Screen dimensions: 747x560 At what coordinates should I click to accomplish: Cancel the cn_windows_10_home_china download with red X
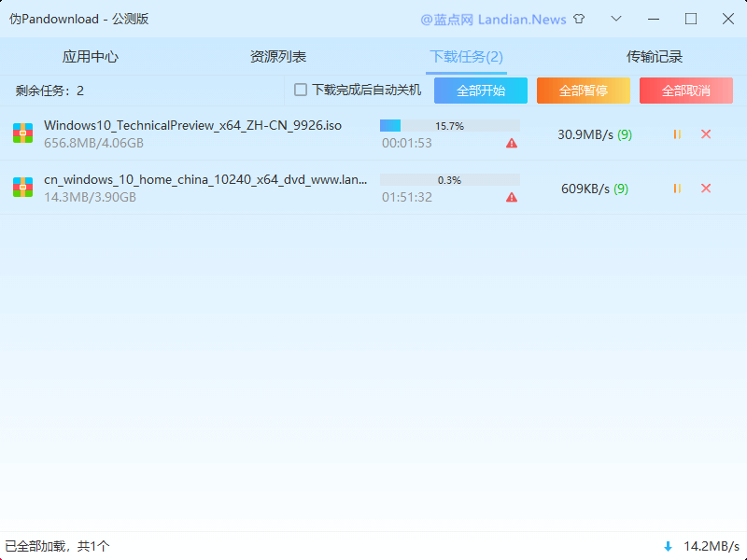706,189
